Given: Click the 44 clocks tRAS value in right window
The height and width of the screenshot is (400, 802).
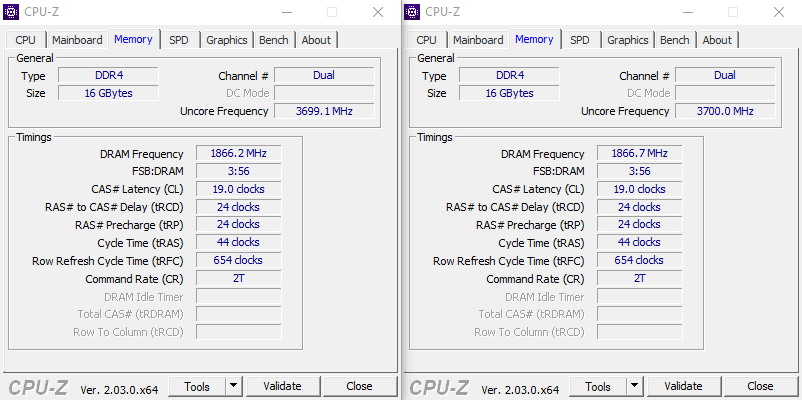Looking at the screenshot, I should pyautogui.click(x=640, y=242).
